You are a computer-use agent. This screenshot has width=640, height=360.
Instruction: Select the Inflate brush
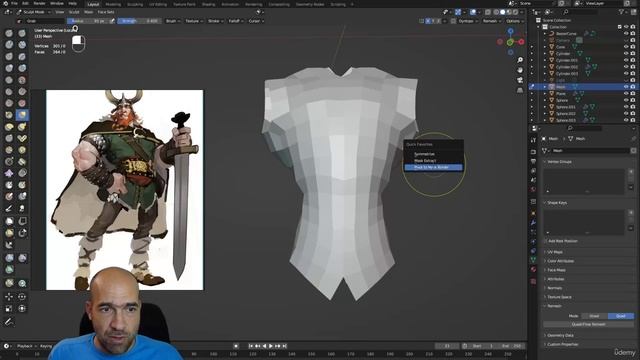click(x=9, y=68)
